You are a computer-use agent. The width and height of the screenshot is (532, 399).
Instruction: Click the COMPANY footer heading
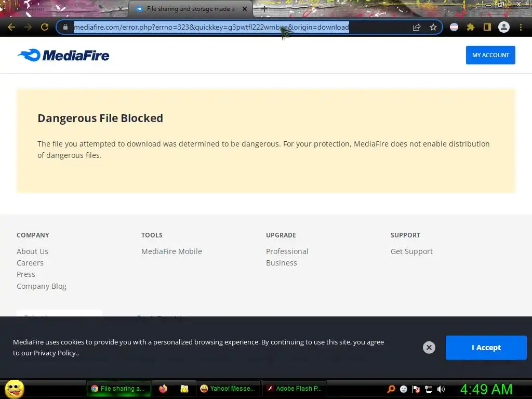(33, 235)
